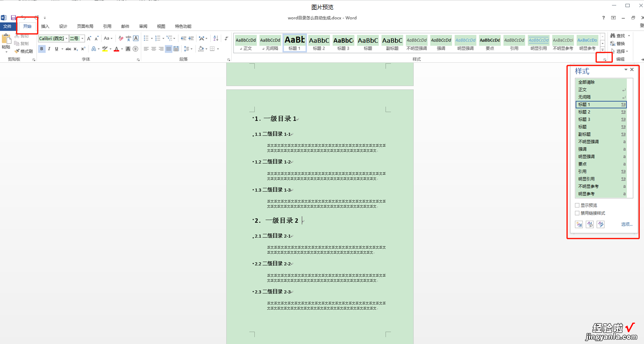
Task: Apply italic formatting
Action: pyautogui.click(x=49, y=49)
